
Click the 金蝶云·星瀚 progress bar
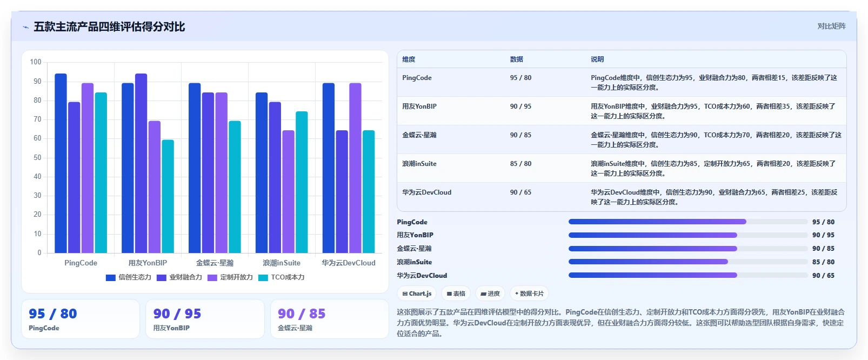(x=688, y=249)
